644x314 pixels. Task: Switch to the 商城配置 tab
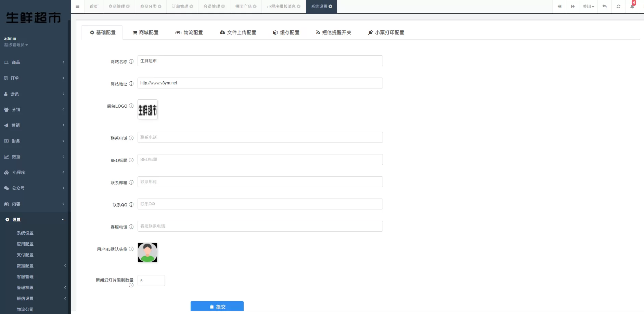(x=145, y=32)
